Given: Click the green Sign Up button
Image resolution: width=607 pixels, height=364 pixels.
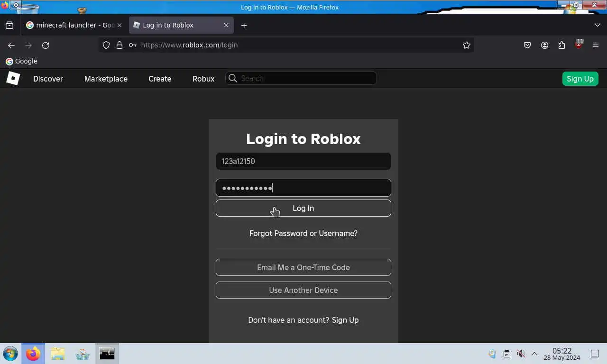Looking at the screenshot, I should pyautogui.click(x=580, y=79).
